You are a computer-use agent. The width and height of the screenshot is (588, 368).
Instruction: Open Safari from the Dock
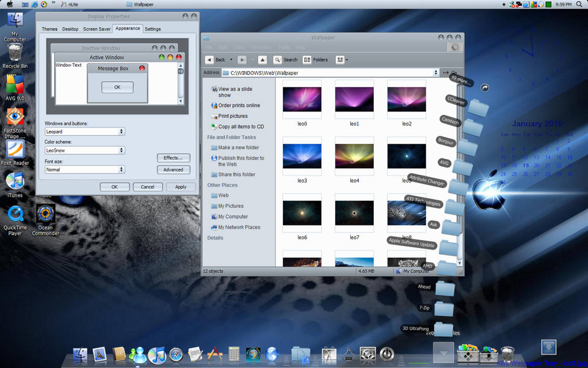tap(177, 355)
